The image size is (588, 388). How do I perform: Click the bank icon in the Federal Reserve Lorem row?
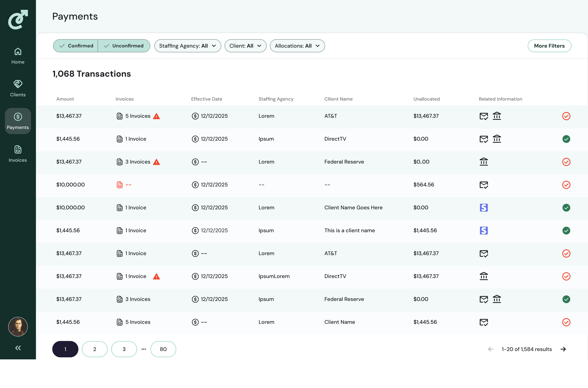pyautogui.click(x=483, y=161)
